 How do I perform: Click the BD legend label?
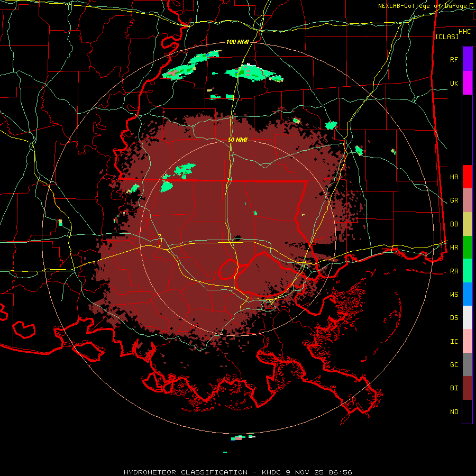(x=454, y=224)
